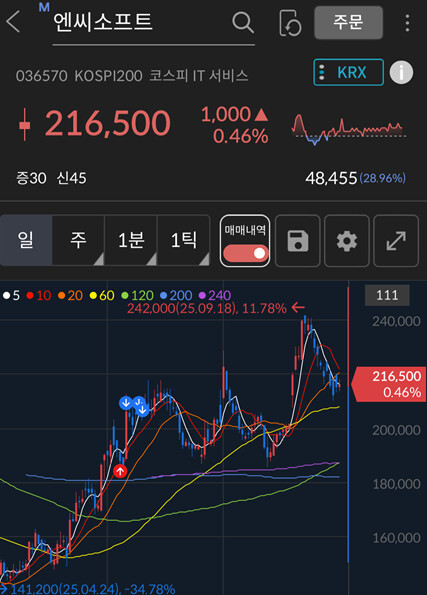Open stock info via the i icon
Image resolution: width=427 pixels, height=595 pixels.
tap(401, 72)
